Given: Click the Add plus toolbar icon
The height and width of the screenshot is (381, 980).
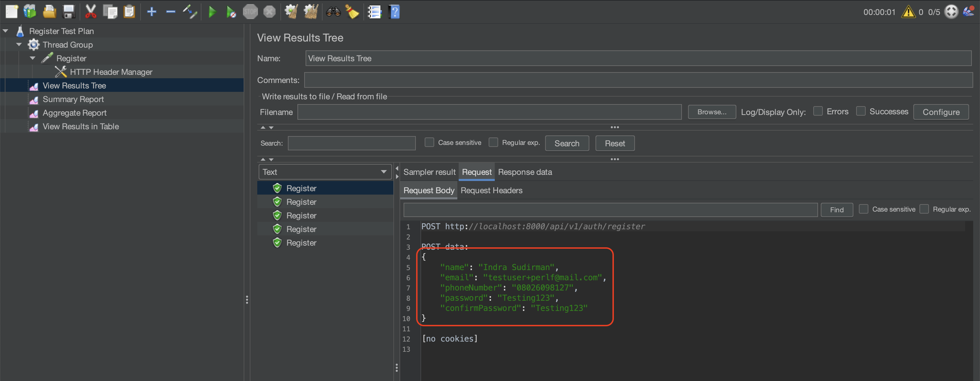Looking at the screenshot, I should pos(151,12).
